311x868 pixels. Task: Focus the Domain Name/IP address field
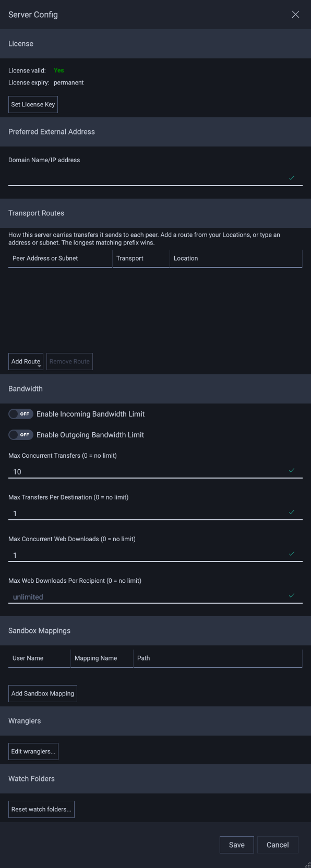(x=155, y=178)
